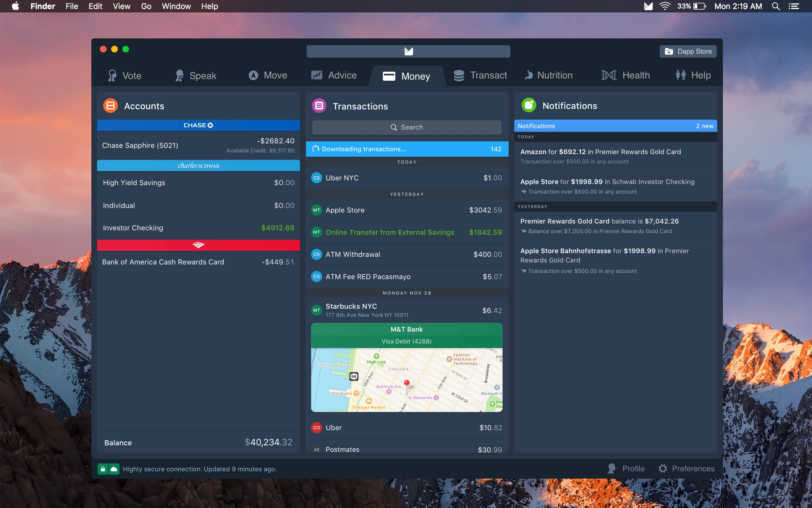Select the Chase bank header bar
This screenshot has width=812, height=508.
click(198, 125)
